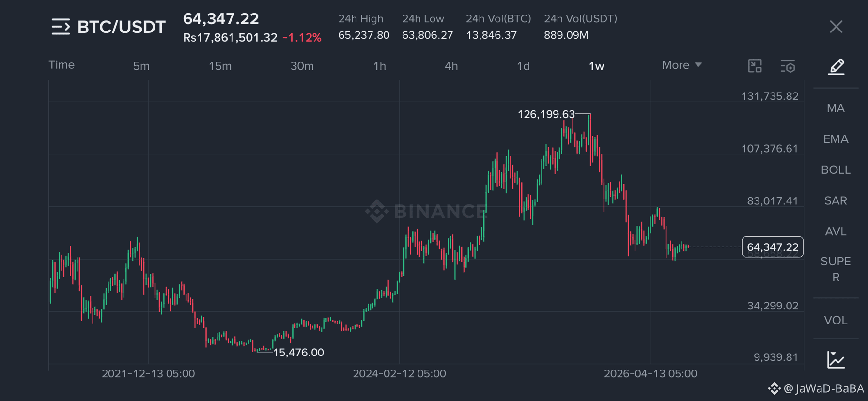Select the Time line chart option
Viewport: 868px width, 401px height.
pyautogui.click(x=62, y=65)
